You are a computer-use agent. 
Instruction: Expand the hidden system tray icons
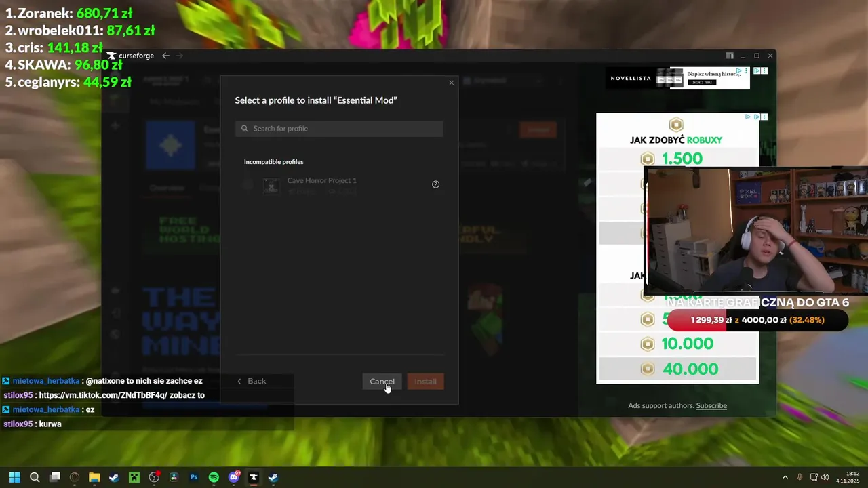coord(785,477)
